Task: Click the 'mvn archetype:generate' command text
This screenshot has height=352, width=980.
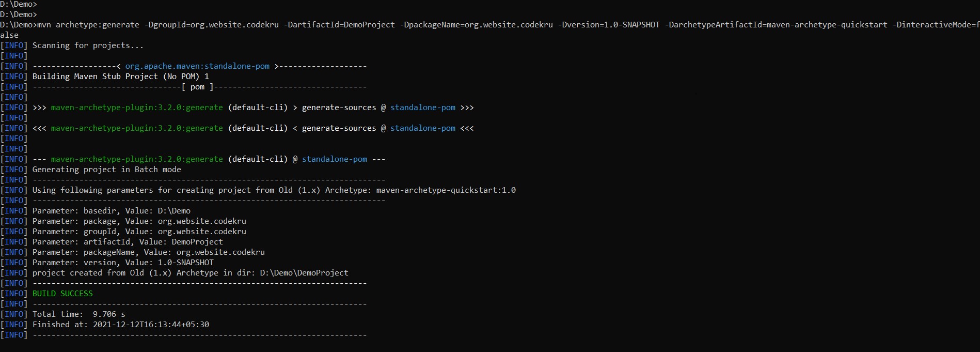Action: (88, 25)
